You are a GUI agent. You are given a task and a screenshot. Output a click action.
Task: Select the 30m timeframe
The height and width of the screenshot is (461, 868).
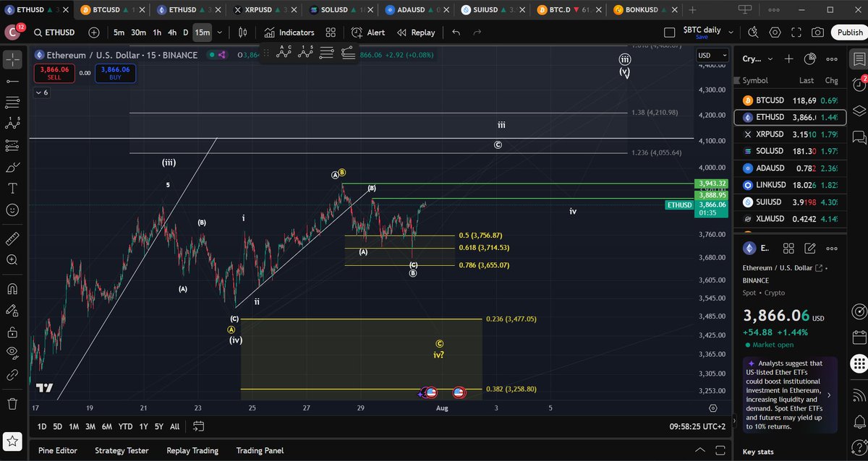pos(138,33)
